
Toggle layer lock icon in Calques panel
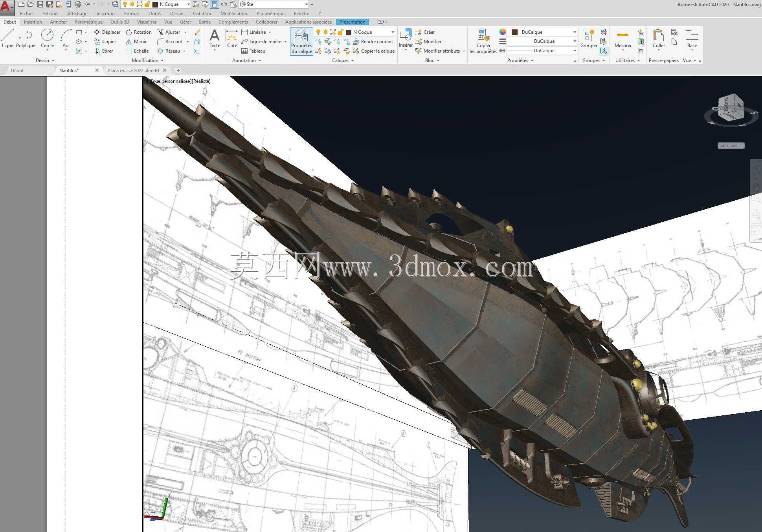341,32
